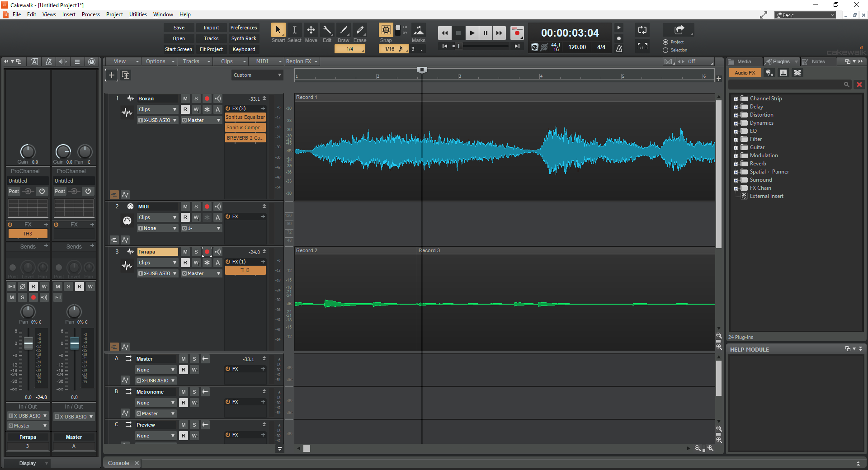Open Sonitus Equalizer in the FX bin
This screenshot has width=868, height=470.
click(x=245, y=117)
